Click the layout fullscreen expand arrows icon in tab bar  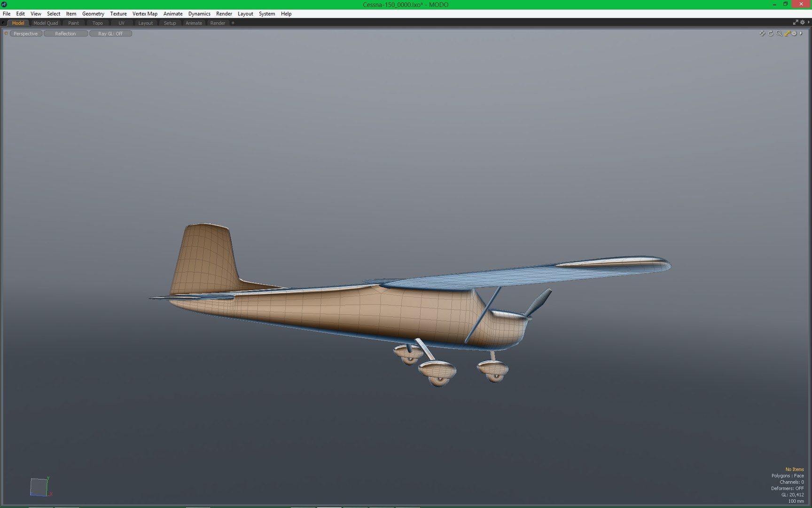796,23
